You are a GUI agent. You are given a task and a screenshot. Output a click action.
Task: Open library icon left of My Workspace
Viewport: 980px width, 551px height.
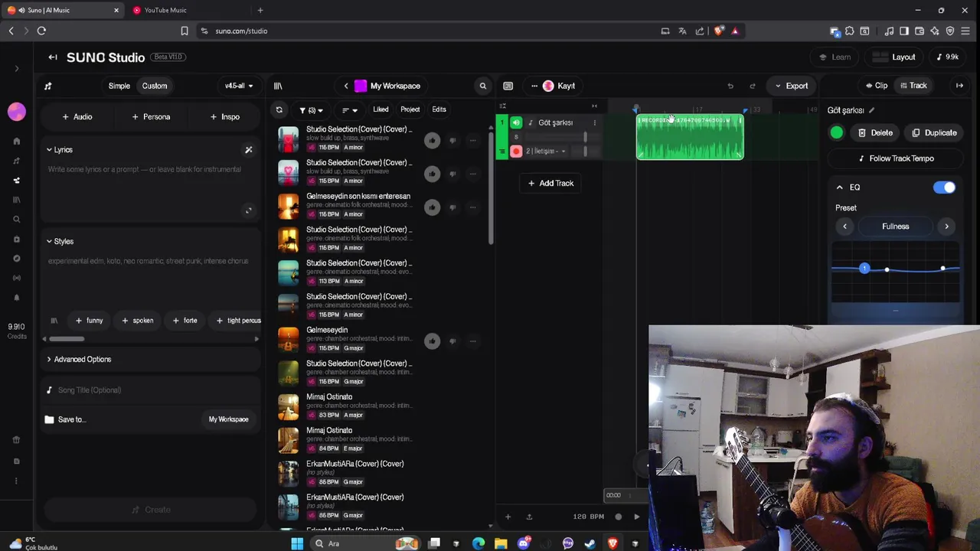pos(278,86)
